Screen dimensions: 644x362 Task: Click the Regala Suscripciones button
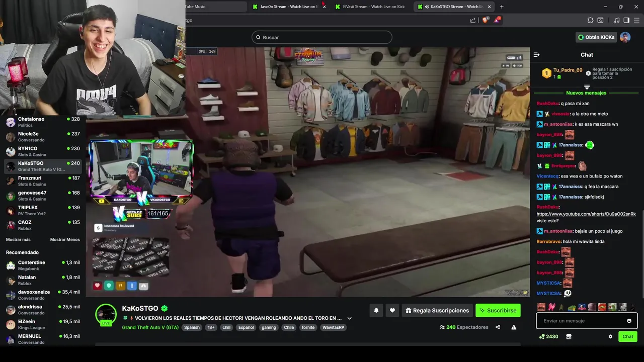click(x=436, y=311)
